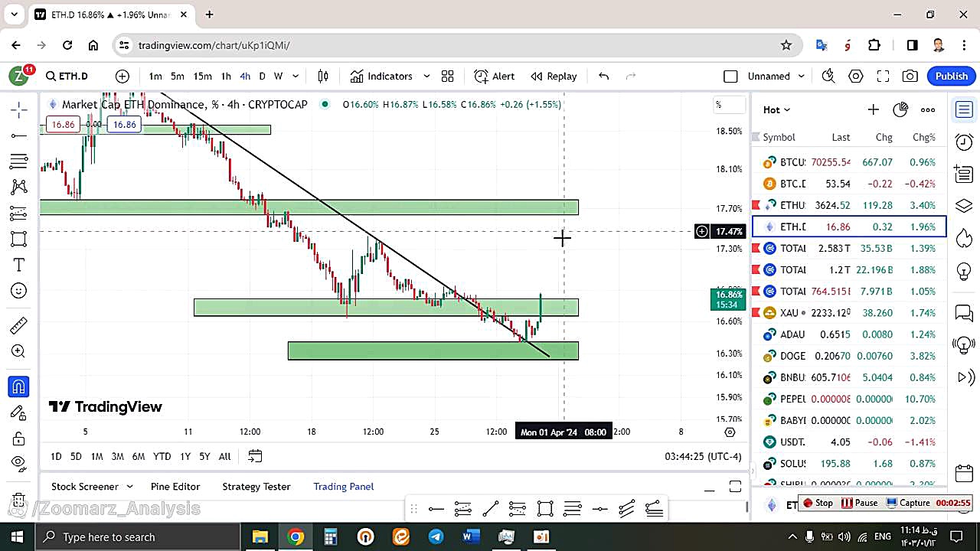Open the chat speech bubble panel
The image size is (980, 551).
[964, 313]
